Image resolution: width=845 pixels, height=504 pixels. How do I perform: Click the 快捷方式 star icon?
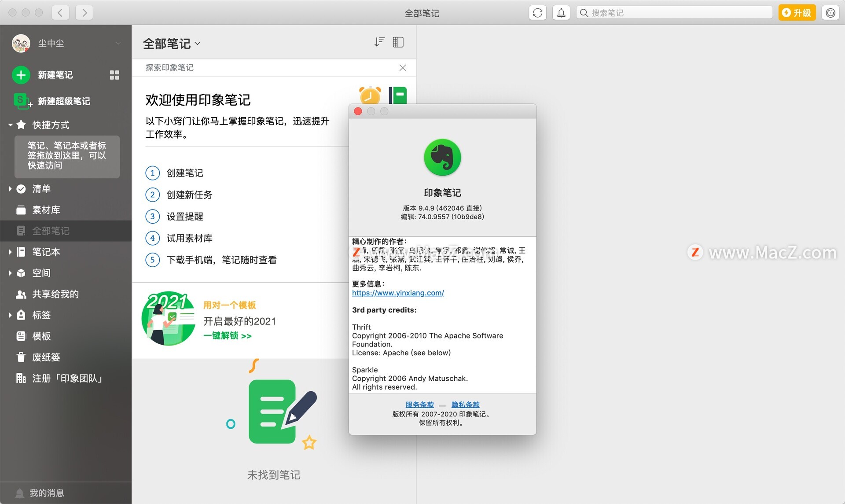pos(21,125)
